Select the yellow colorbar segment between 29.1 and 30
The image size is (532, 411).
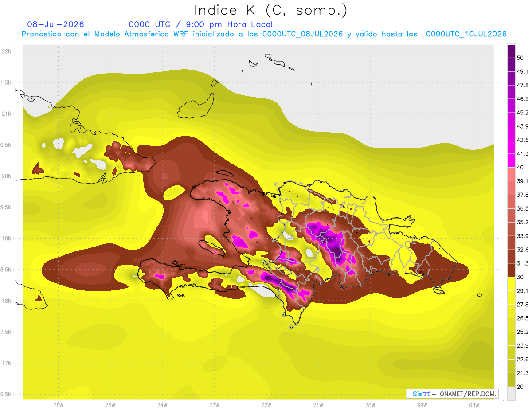point(511,284)
